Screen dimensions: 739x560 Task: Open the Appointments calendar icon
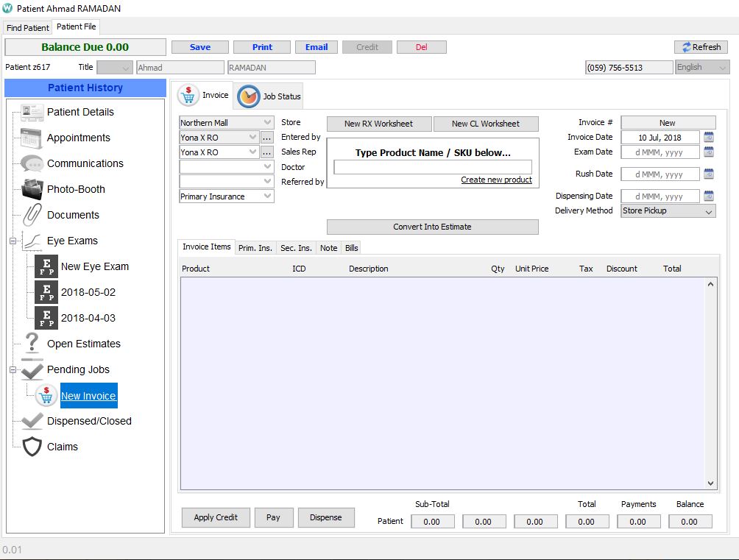pyautogui.click(x=32, y=138)
